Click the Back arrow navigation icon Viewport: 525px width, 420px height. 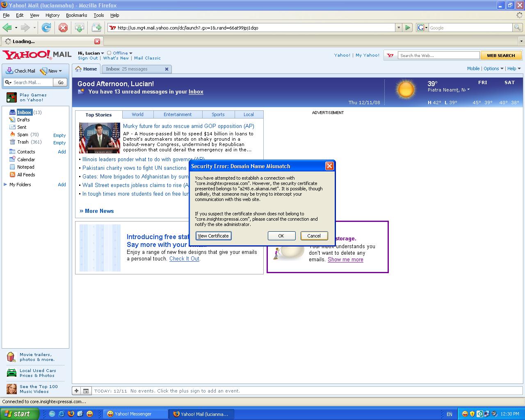7,27
